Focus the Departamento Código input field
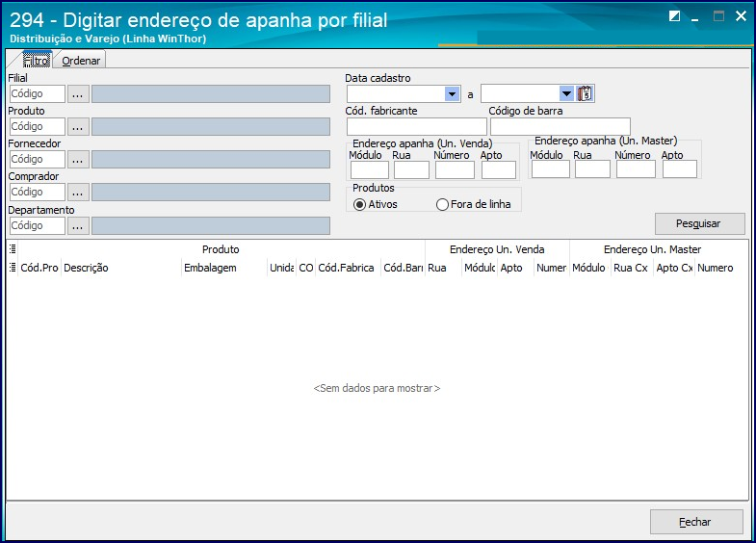This screenshot has width=756, height=543. click(38, 226)
